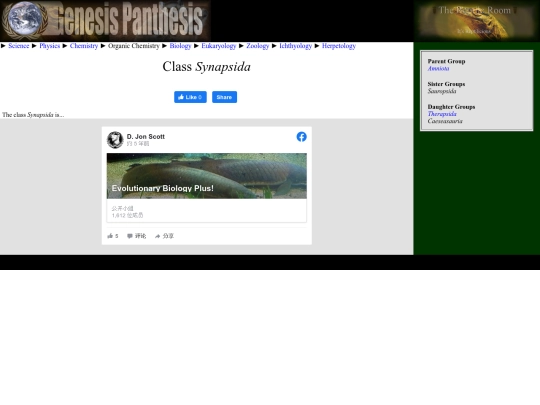
Task: Click the Sister Groups heading
Action: click(x=446, y=84)
